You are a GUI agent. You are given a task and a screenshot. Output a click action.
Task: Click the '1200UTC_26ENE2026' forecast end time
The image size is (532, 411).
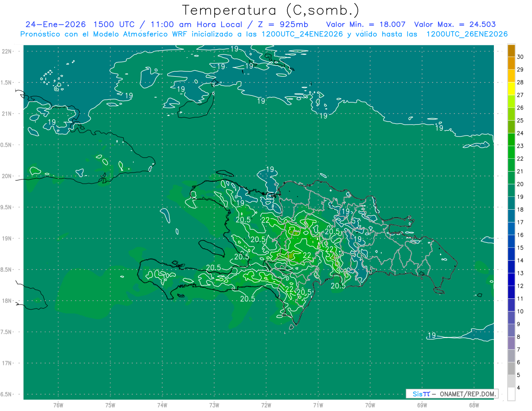tap(467, 34)
